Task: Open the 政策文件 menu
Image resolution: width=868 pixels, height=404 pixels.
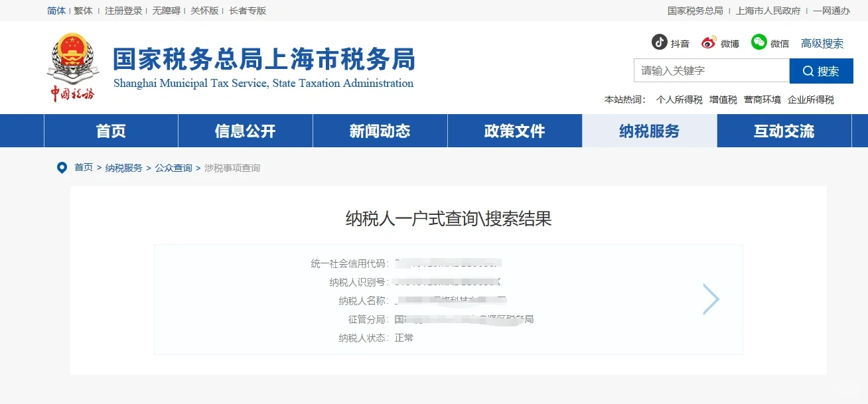Action: 514,131
